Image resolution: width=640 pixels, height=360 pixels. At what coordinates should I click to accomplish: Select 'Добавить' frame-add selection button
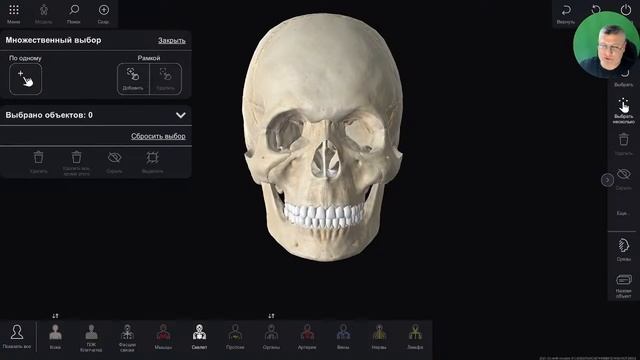coord(133,79)
